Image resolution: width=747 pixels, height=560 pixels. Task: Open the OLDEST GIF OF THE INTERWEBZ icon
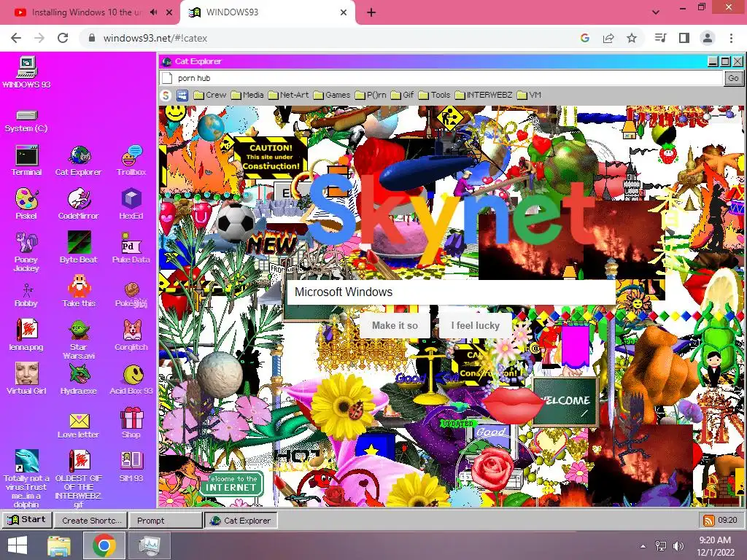coord(79,478)
